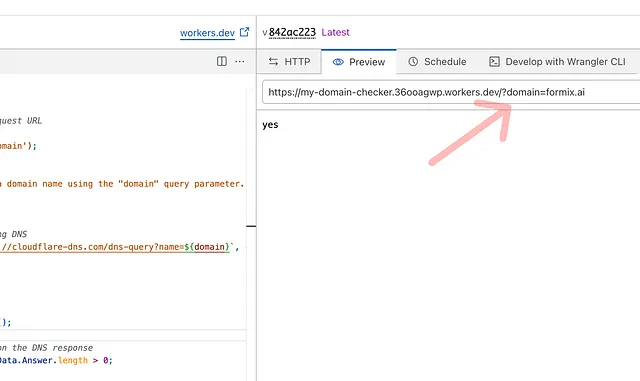Viewport: 640px width, 381px height.
Task: Click the Schedule clock icon
Action: (413, 62)
